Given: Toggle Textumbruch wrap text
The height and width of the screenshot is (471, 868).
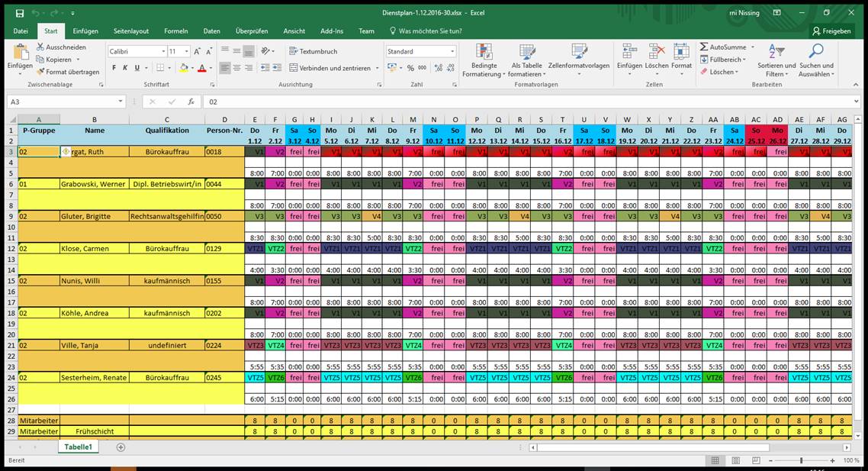Looking at the screenshot, I should 313,51.
